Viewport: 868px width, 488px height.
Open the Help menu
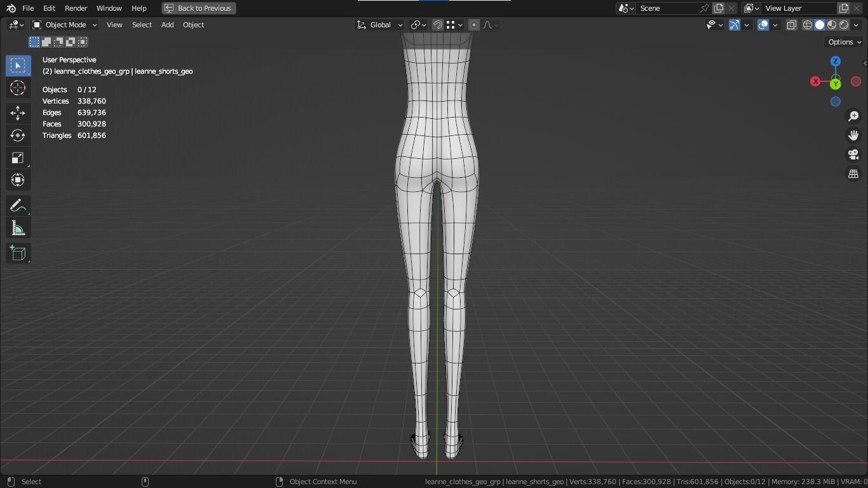[139, 8]
